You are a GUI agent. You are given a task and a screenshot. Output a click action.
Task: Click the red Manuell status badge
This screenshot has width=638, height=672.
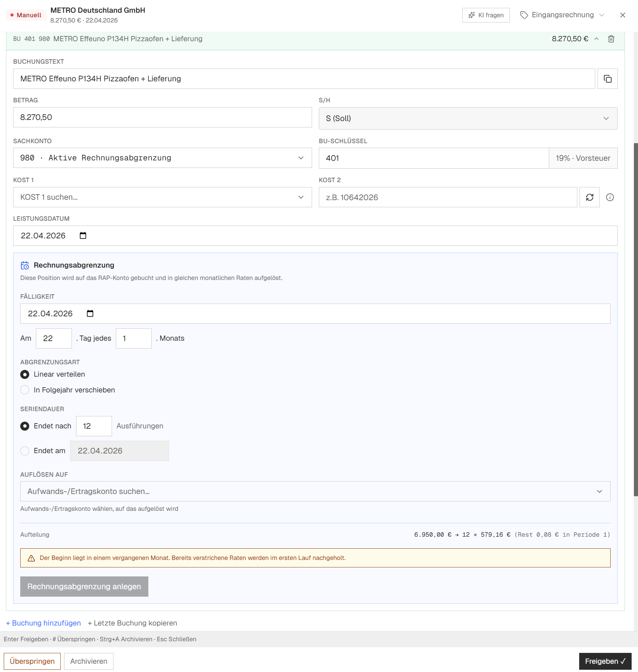26,15
